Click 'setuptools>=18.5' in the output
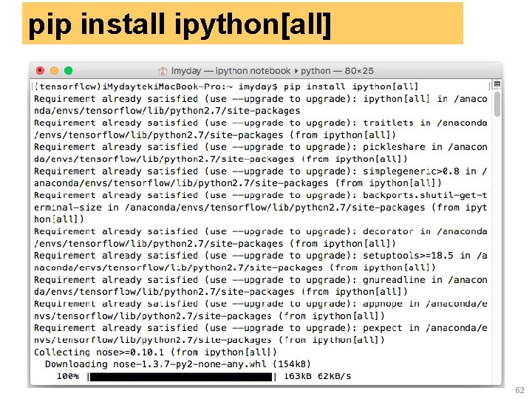532x399 pixels. 408,256
